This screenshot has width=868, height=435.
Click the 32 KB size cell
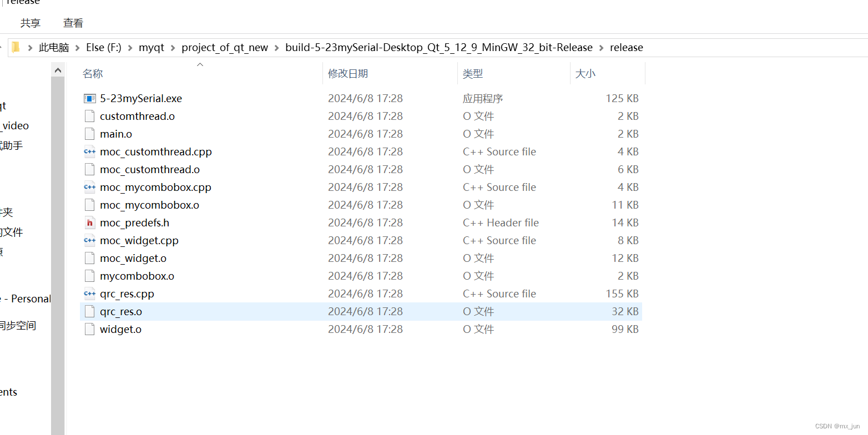tap(625, 311)
